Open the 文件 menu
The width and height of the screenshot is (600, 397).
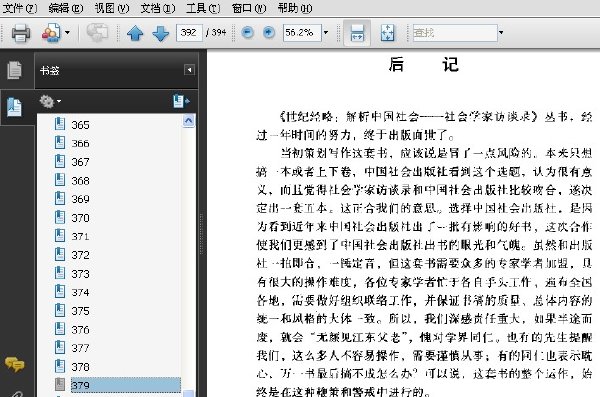coord(20,8)
